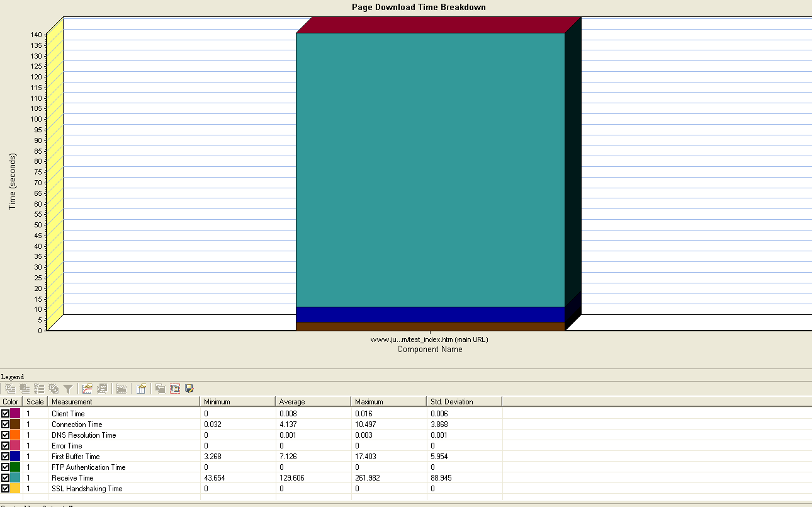This screenshot has width=812, height=507.
Task: Click the pink Error Time color swatch
Action: 15,445
